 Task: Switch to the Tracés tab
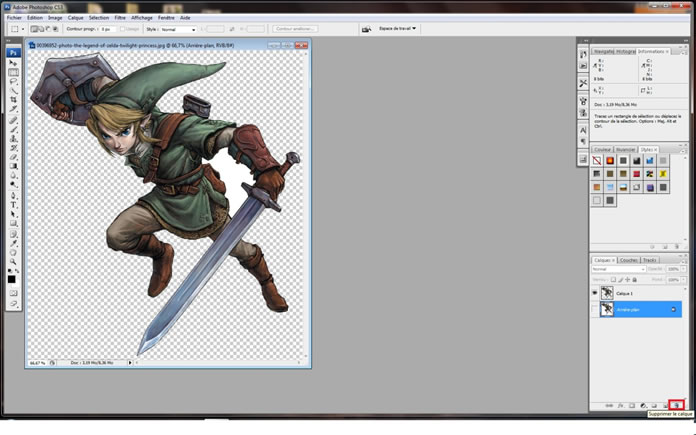tap(649, 260)
